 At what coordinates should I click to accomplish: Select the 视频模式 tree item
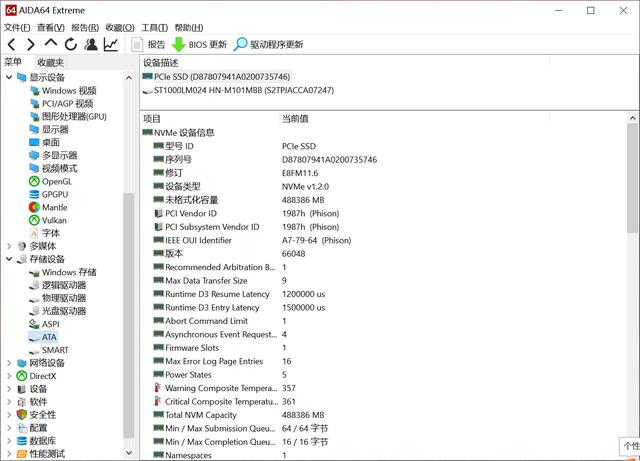[x=53, y=168]
